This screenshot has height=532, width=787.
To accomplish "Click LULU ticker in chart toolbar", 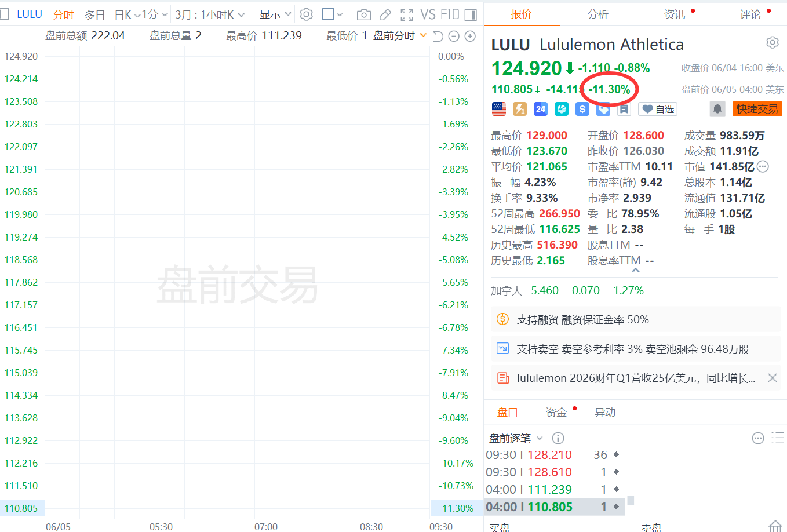I will (30, 14).
